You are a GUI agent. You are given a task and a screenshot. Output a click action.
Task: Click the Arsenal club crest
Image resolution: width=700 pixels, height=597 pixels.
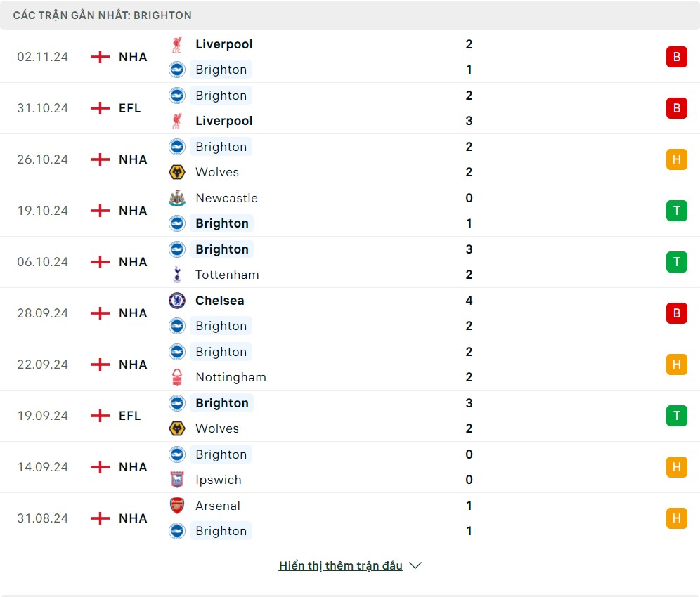pos(177,506)
